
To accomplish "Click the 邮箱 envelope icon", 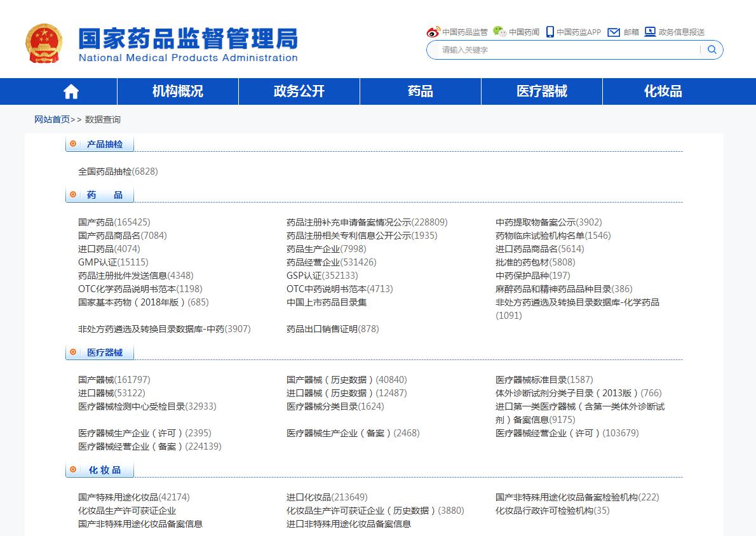I will click(613, 32).
